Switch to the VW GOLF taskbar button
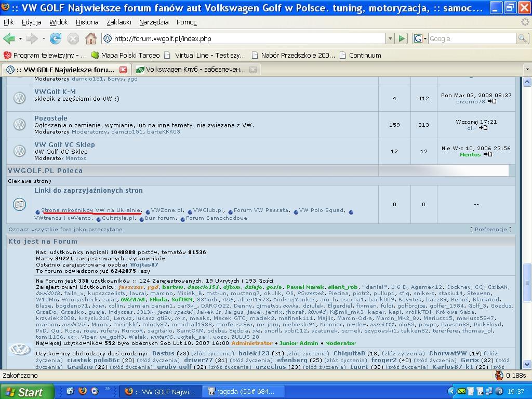This screenshot has width=532, height=399. tap(161, 392)
